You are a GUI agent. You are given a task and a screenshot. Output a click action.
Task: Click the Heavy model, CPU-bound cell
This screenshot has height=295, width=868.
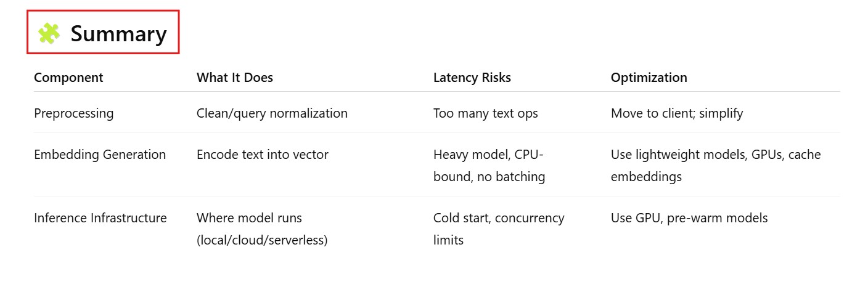pos(489,166)
